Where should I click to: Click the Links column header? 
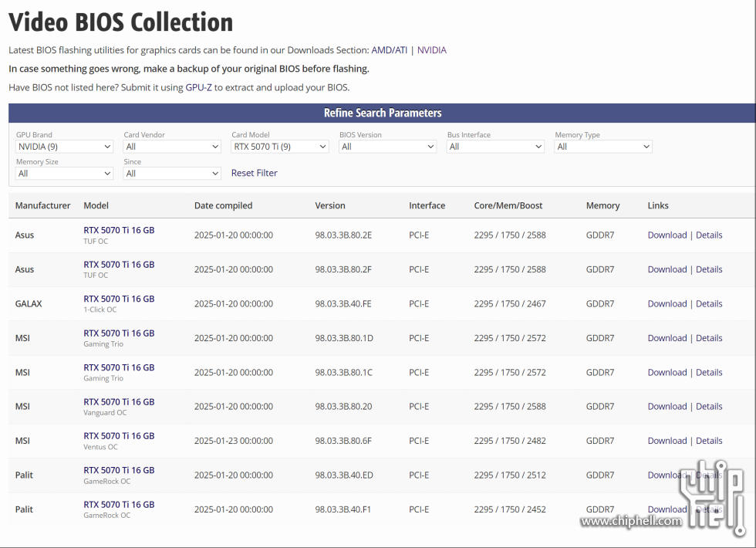657,205
